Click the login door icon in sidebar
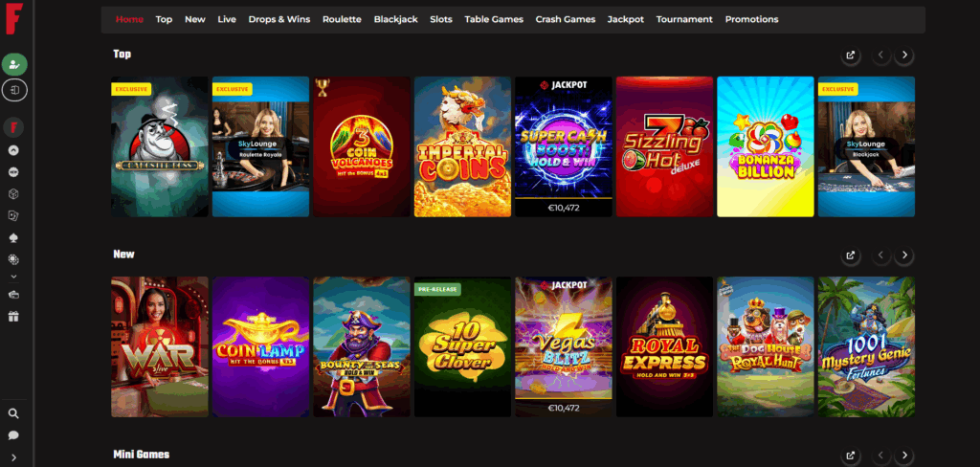This screenshot has height=467, width=980. (x=14, y=90)
